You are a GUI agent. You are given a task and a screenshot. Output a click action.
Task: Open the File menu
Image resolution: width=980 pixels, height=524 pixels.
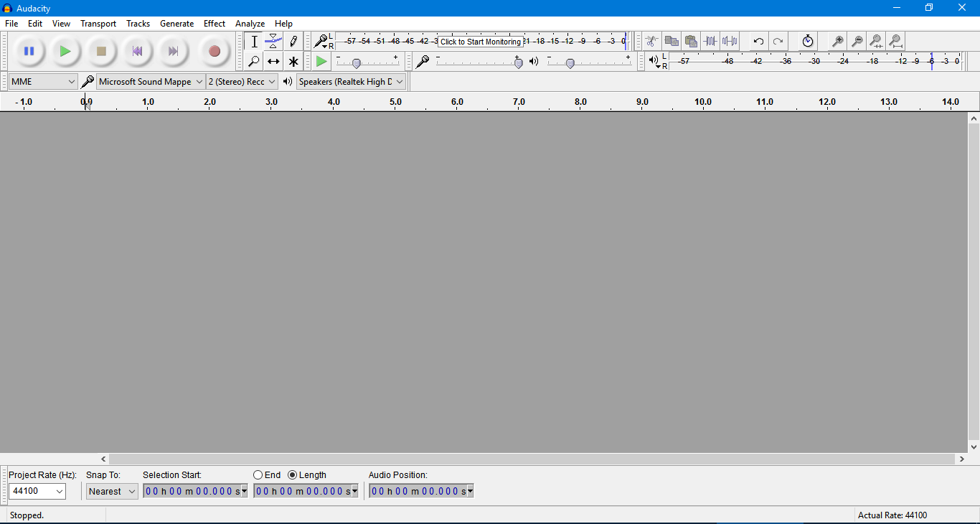pyautogui.click(x=11, y=24)
